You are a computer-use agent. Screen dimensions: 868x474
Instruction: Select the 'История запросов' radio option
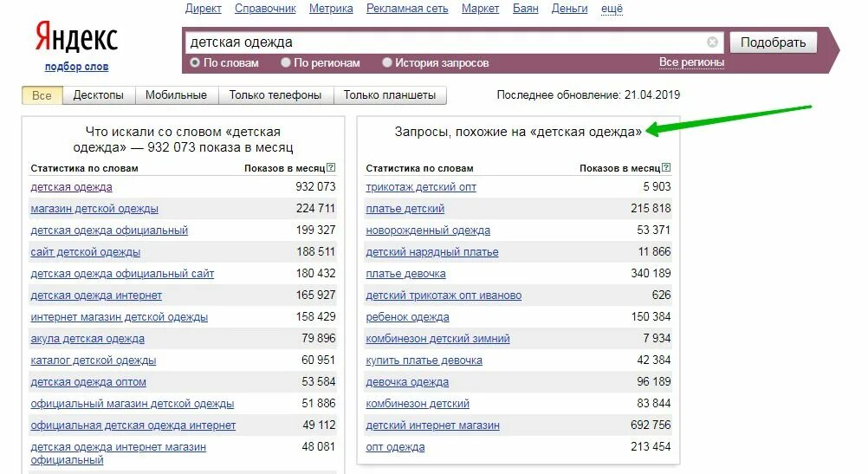[x=387, y=62]
